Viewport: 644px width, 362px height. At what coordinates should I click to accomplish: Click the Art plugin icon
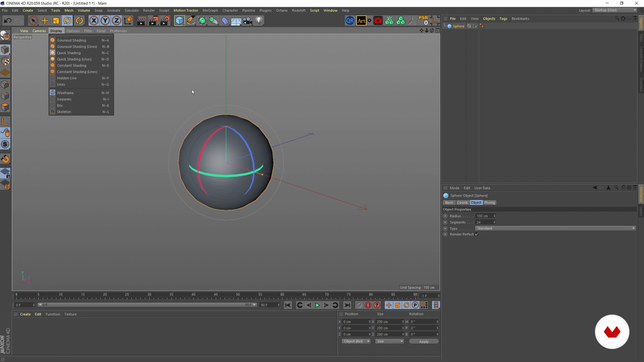pyautogui.click(x=361, y=21)
